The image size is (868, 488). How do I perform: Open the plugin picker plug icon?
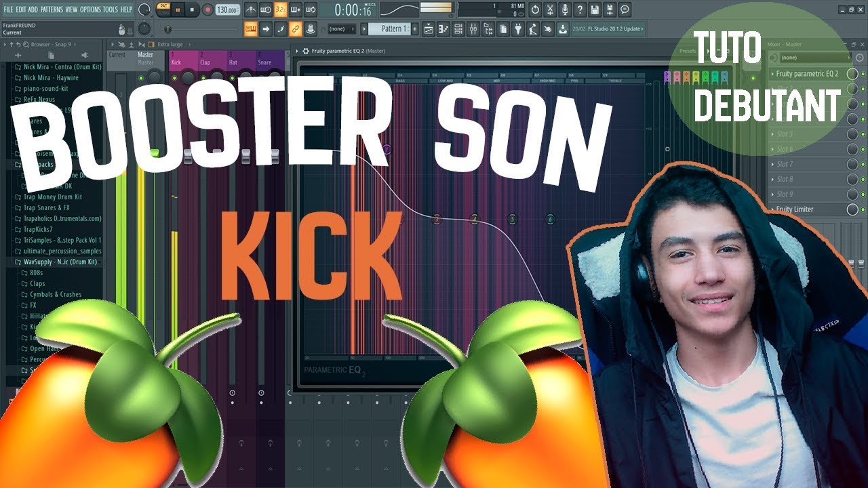coord(517,29)
